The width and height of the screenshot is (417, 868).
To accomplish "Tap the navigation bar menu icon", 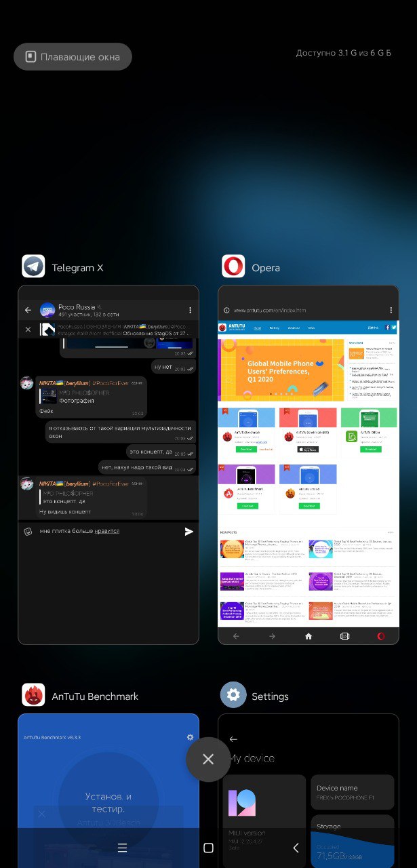I will coord(122,848).
